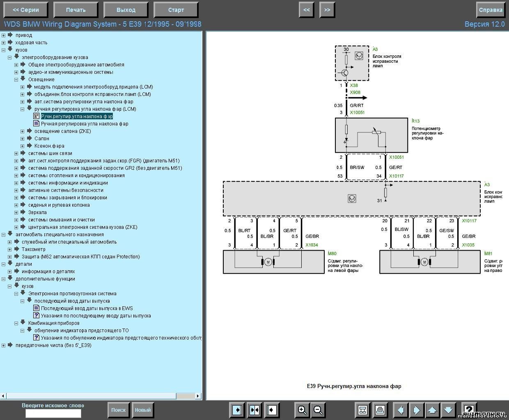The height and width of the screenshot is (420, 509).
Task: Pan diagram down with down arrow icon
Action: [448, 410]
